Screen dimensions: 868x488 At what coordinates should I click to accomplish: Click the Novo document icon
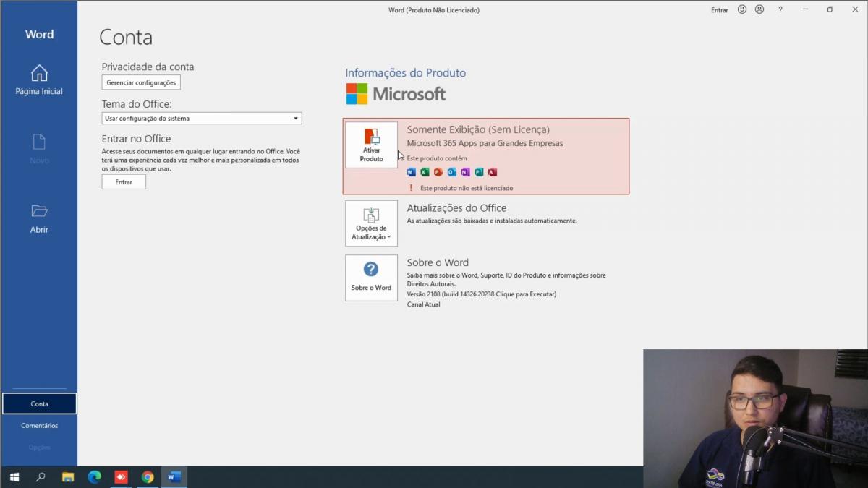39,142
